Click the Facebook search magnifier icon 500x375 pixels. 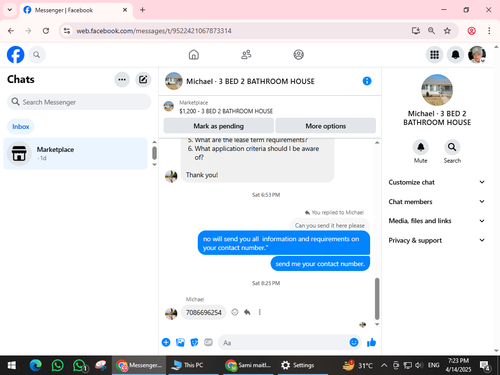pos(37,55)
